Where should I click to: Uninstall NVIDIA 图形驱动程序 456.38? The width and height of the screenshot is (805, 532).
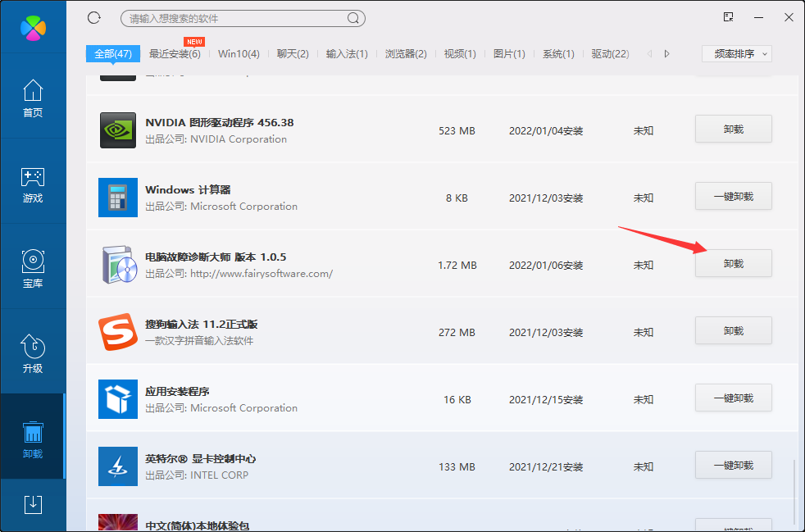[734, 129]
